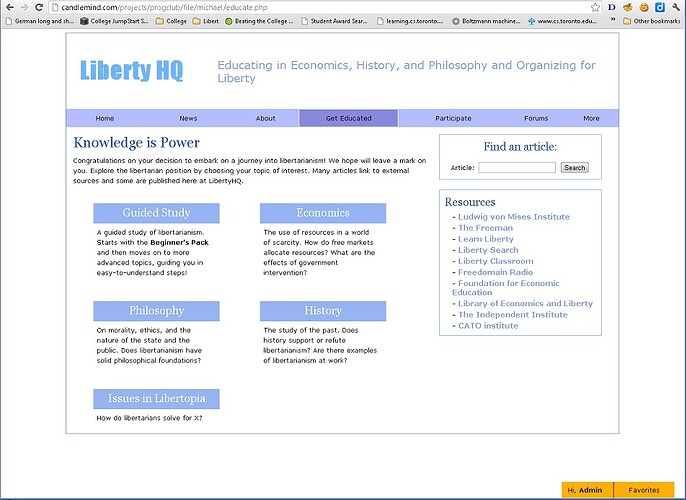Open the College JumpStart bookmark
This screenshot has height=500, width=686.
(x=115, y=21)
